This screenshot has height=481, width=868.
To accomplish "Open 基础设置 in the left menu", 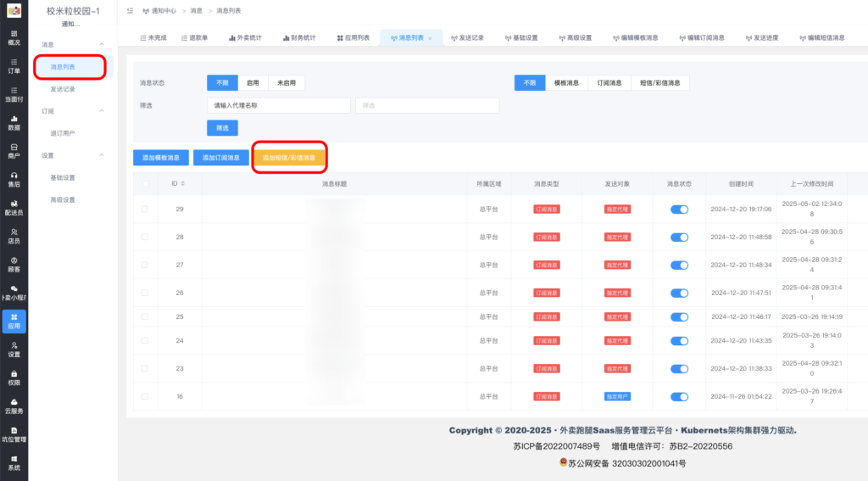I will click(63, 177).
